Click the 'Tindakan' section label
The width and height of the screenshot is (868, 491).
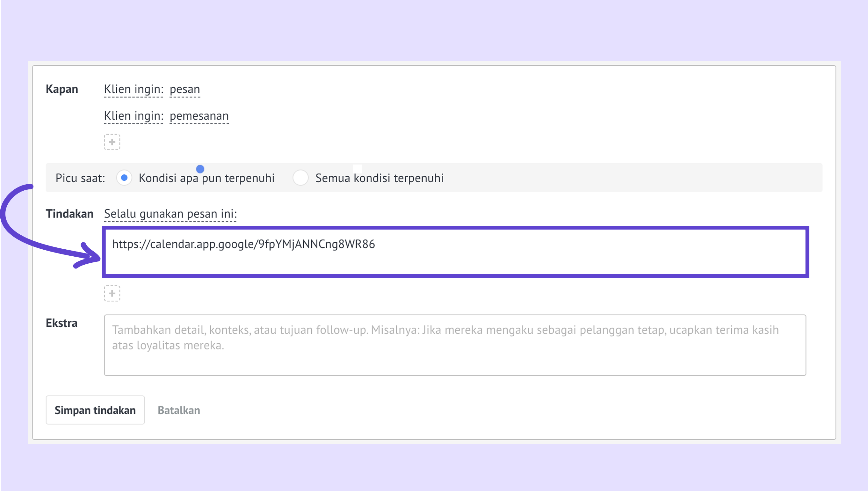tap(69, 214)
